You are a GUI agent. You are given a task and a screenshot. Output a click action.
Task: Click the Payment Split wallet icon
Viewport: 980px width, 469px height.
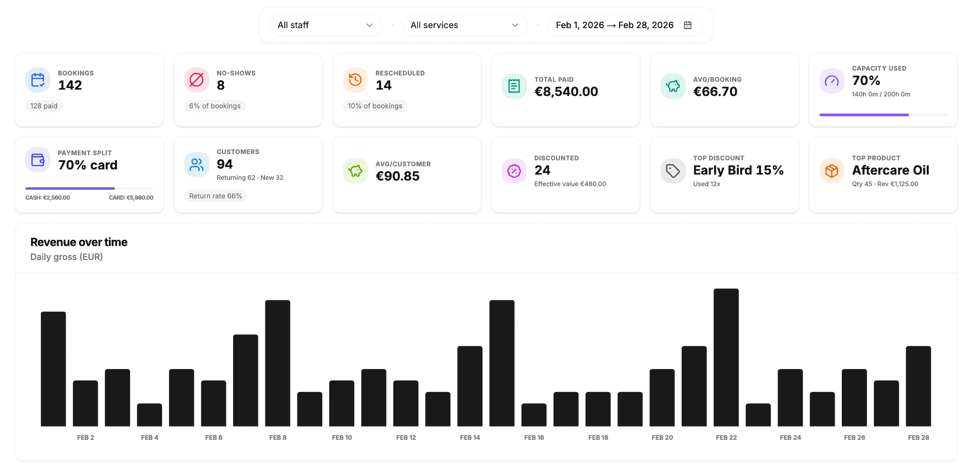pyautogui.click(x=38, y=160)
